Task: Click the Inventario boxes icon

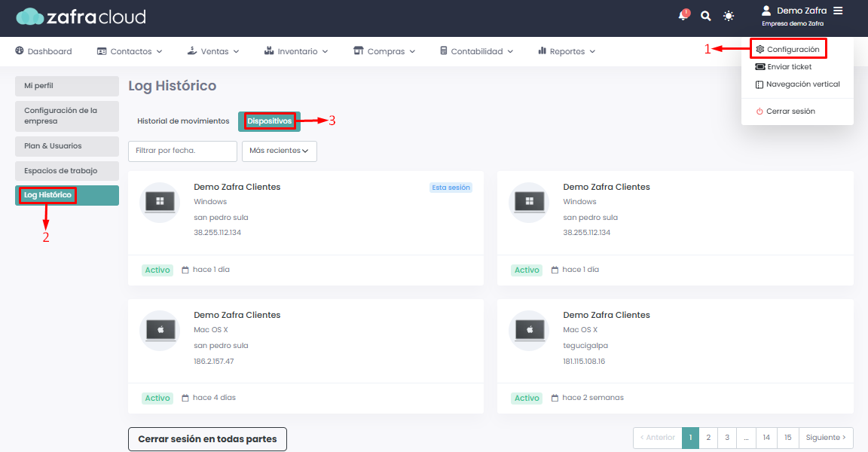Action: [x=269, y=51]
